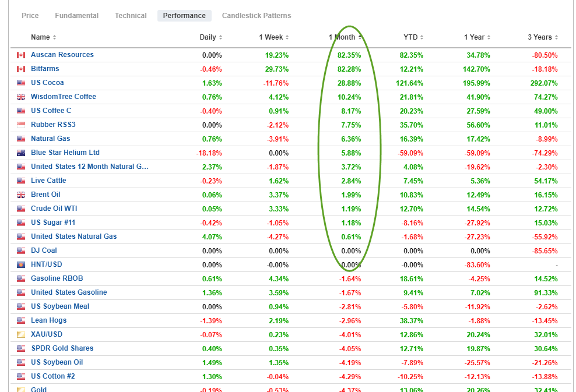576x392 pixels.
Task: Click Singapore flag beside Rubber RSS3
Action: [21, 125]
